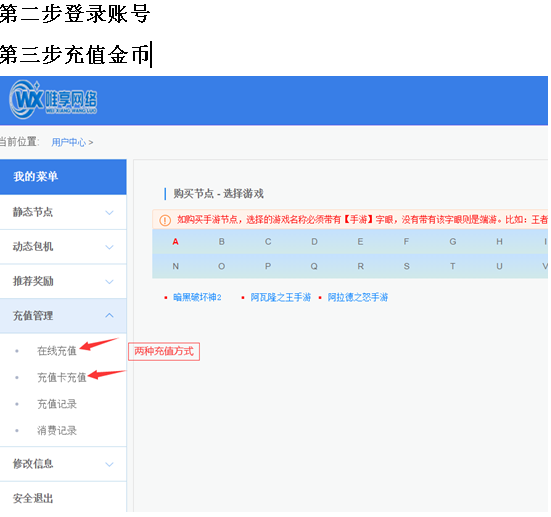Expand the 推荐奖励 chevron arrow

point(109,282)
